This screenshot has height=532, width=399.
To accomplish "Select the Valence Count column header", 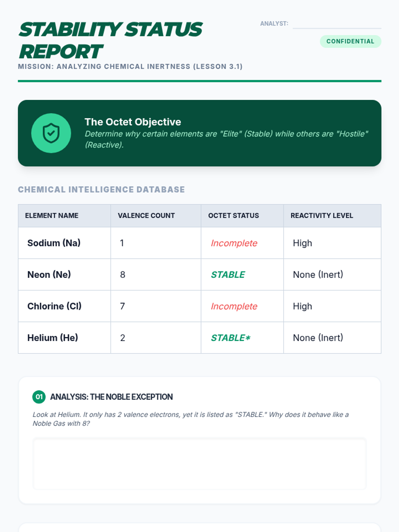I will pos(146,215).
